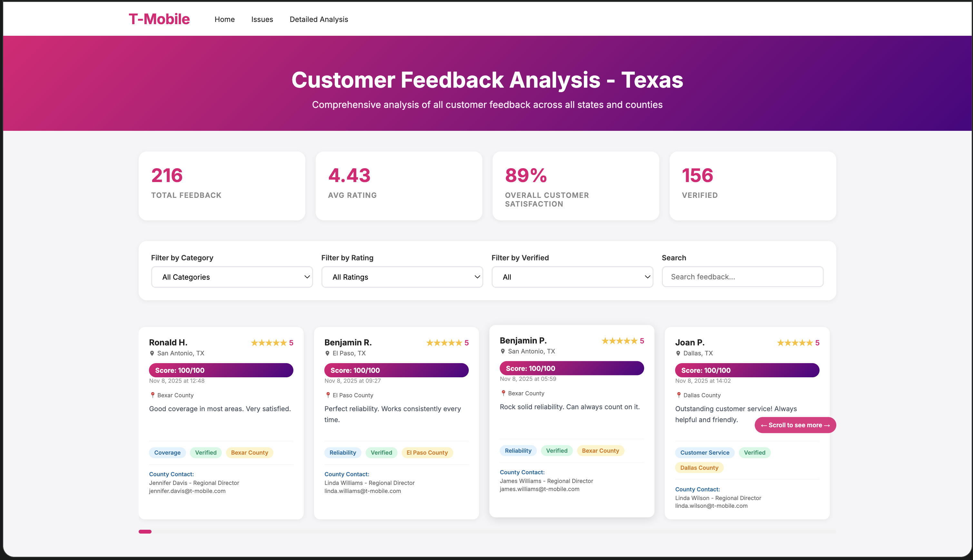Click star rating on Joan P. card

click(794, 343)
